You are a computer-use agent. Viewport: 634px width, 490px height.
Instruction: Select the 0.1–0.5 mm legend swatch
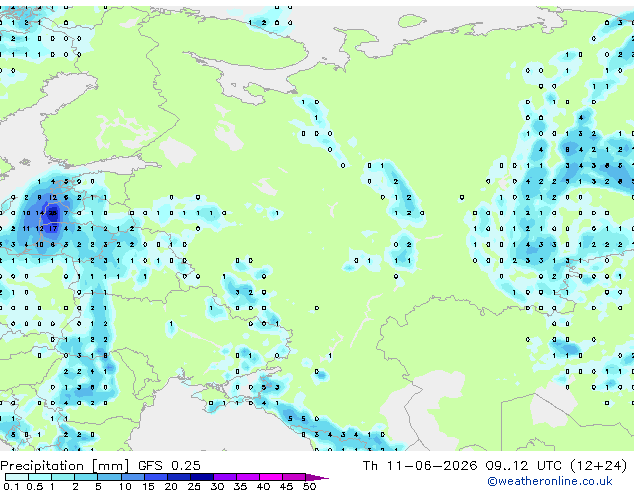(17, 477)
